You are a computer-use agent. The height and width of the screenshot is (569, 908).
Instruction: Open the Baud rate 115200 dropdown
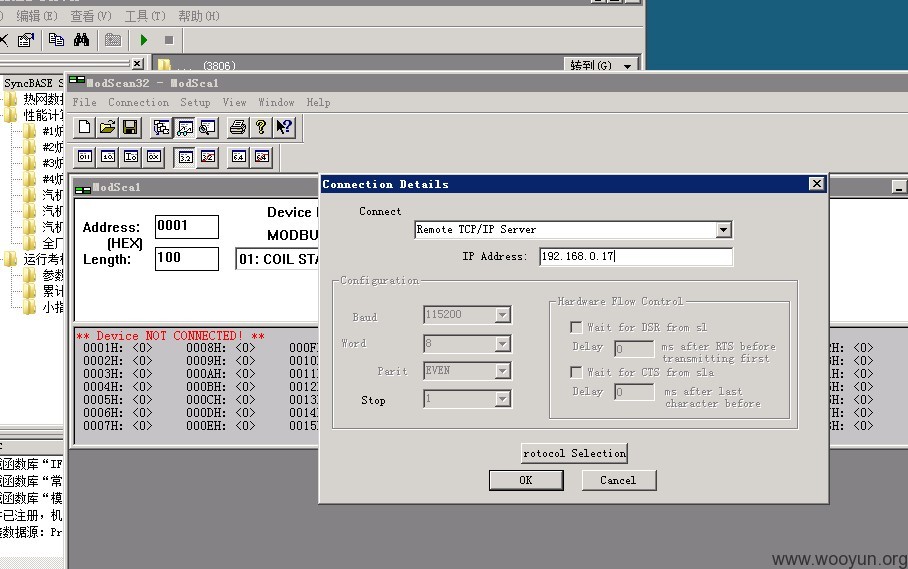503,315
